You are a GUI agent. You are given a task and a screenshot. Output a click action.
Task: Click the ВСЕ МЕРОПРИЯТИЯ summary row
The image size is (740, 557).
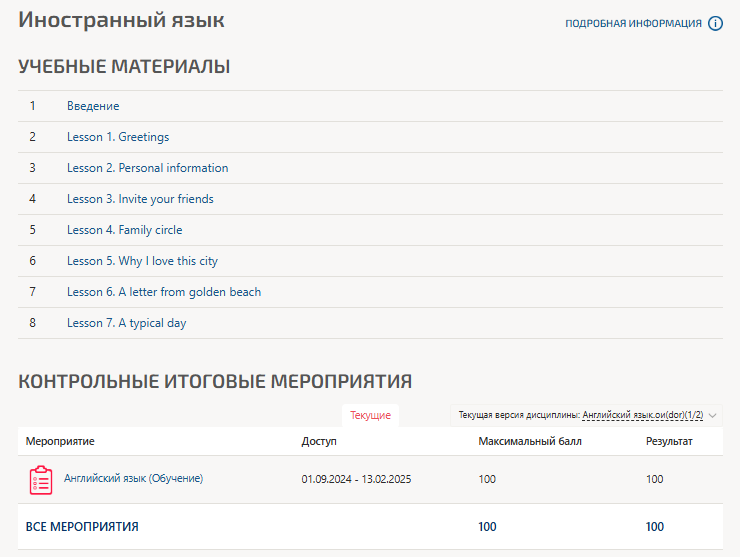[82, 527]
